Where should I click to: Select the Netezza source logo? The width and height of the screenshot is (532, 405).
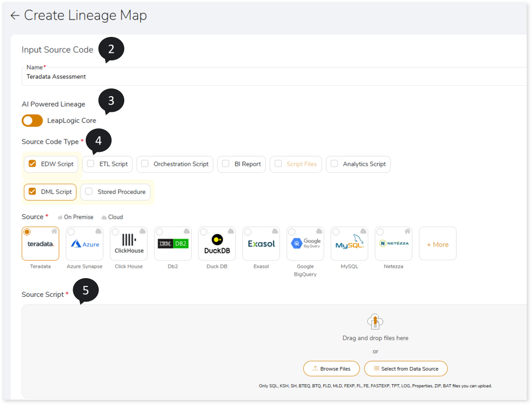pyautogui.click(x=394, y=244)
